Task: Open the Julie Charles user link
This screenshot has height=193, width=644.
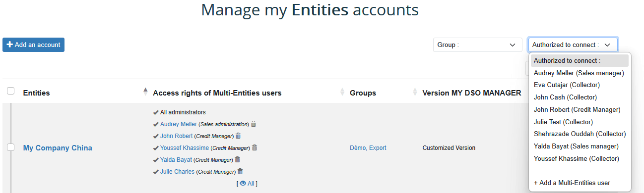Action: point(178,172)
